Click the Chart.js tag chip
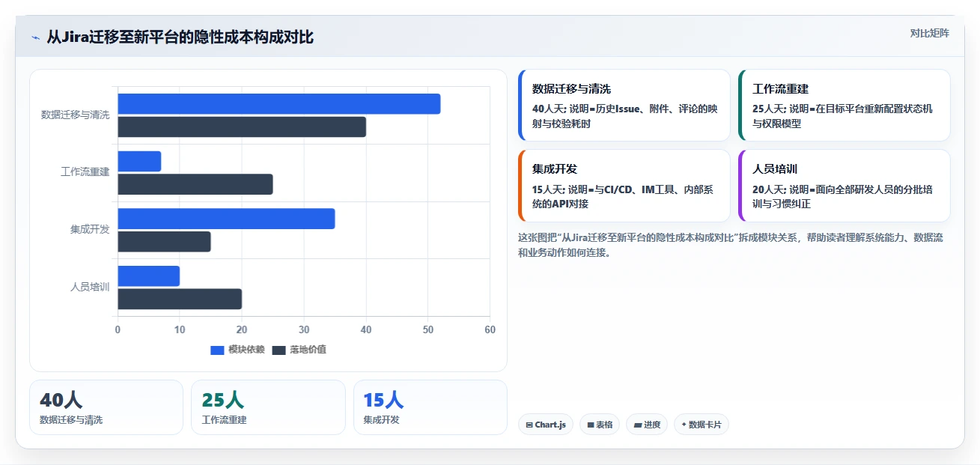The image size is (980, 465). (x=546, y=425)
